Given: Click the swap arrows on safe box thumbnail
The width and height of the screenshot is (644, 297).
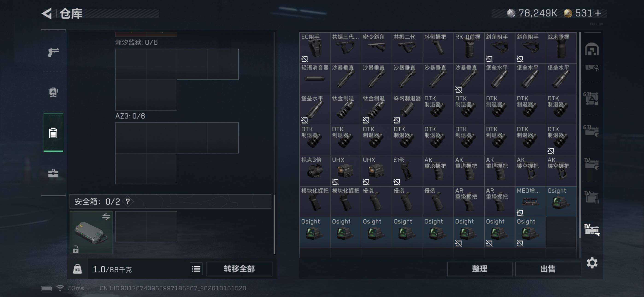Looking at the screenshot, I should [106, 216].
